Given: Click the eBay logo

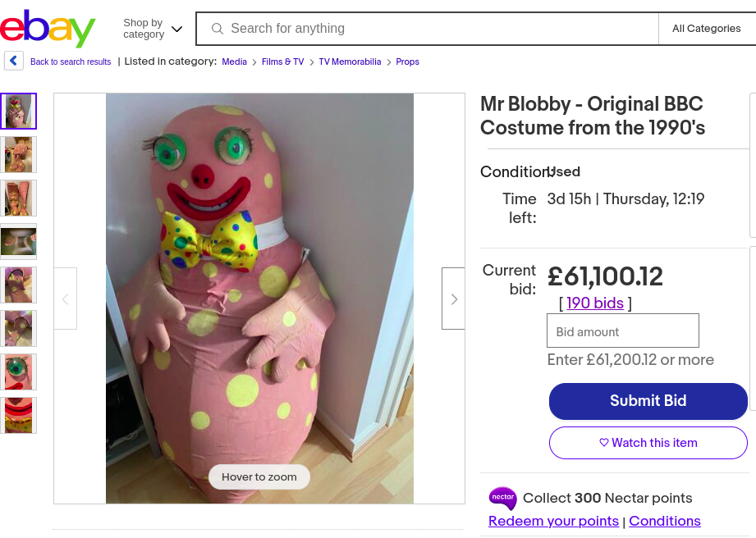Looking at the screenshot, I should [48, 29].
